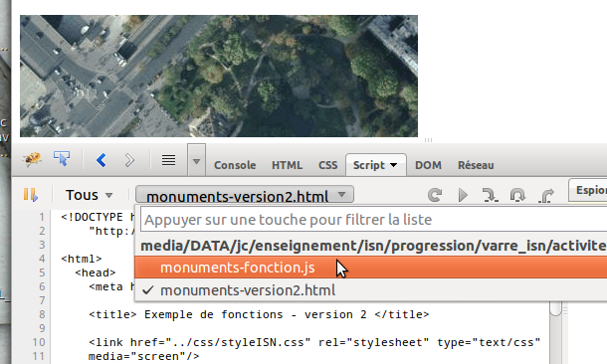Toggle the command line lines icon
The image size is (607, 364).
click(x=168, y=160)
